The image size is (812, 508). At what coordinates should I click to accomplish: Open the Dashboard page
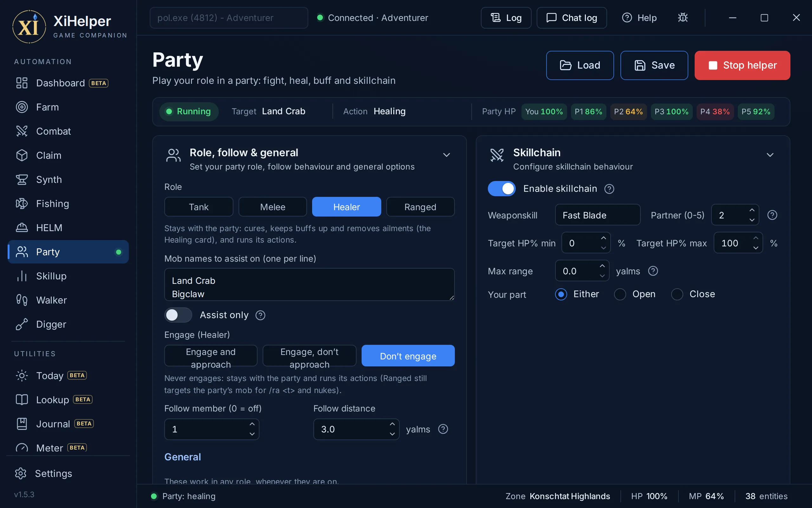[68, 83]
